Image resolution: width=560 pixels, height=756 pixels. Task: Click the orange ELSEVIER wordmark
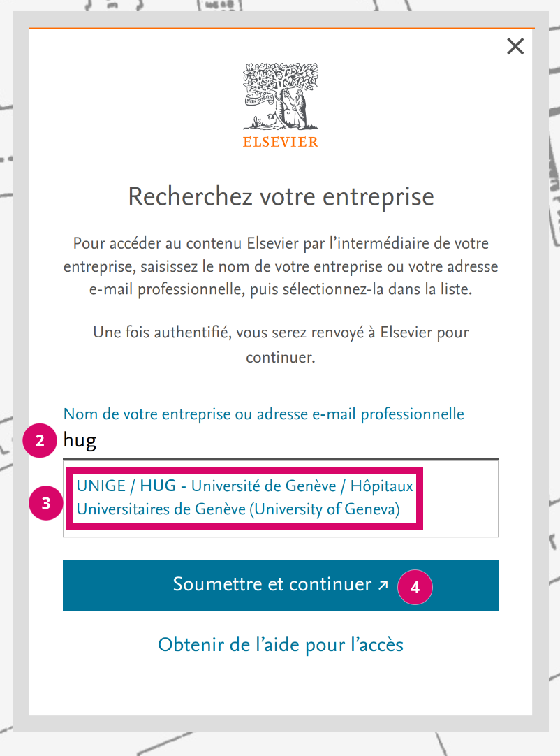(x=280, y=142)
